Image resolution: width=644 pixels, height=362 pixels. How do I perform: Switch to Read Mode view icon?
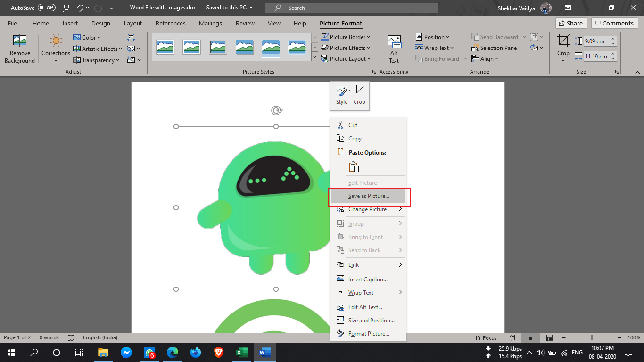point(512,338)
